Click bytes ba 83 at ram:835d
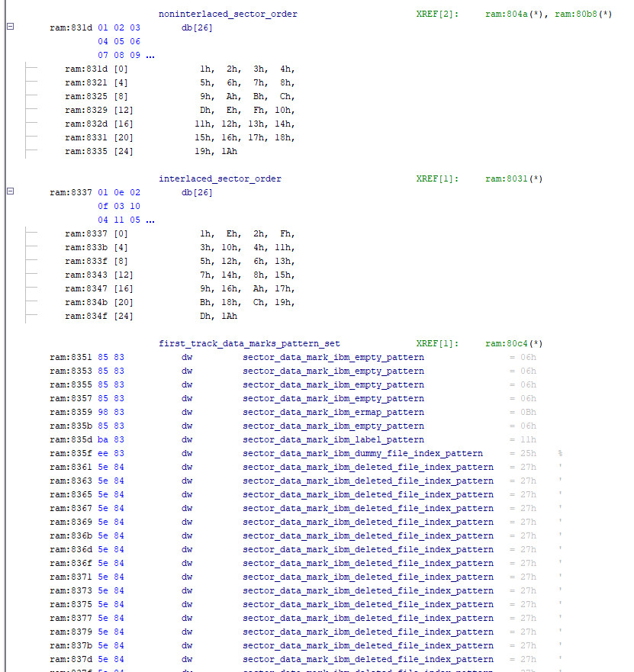The height and width of the screenshot is (672, 634). click(x=111, y=439)
